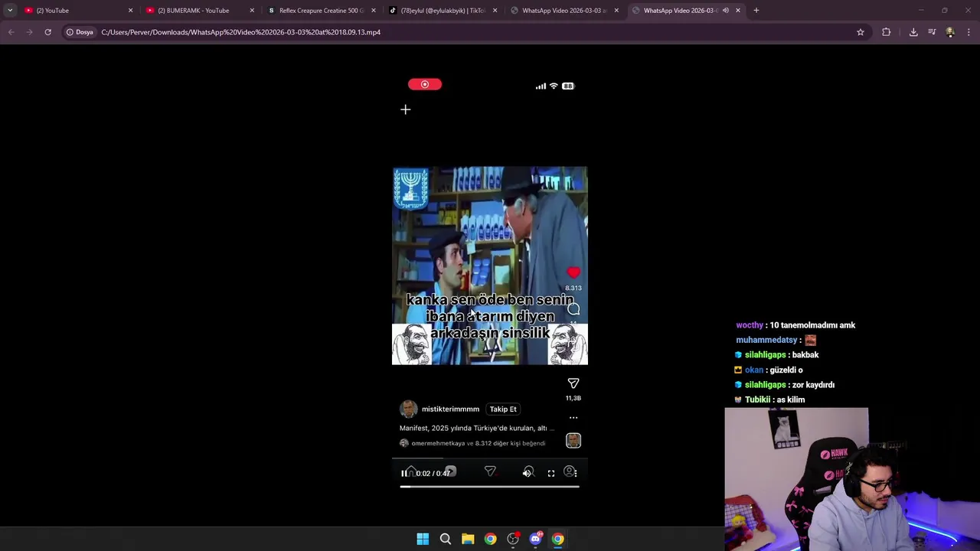Open the Windows Start menu
This screenshot has height=551, width=980.
click(423, 539)
